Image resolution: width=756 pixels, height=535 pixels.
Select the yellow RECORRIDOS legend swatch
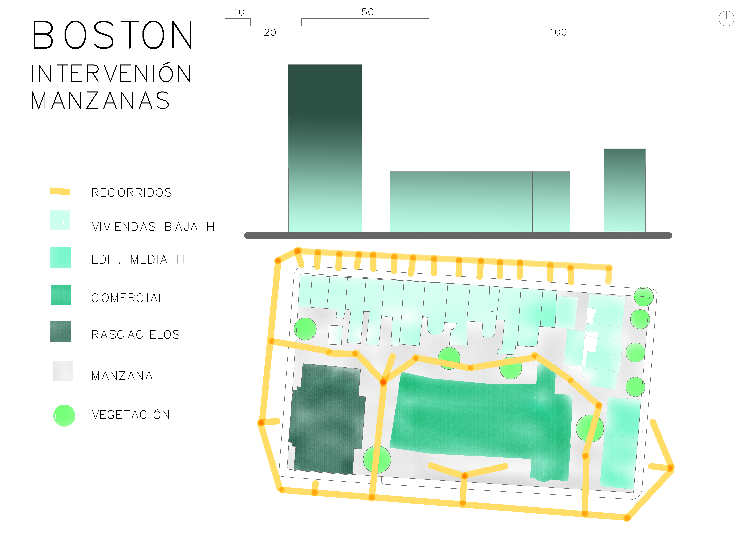[x=60, y=191]
